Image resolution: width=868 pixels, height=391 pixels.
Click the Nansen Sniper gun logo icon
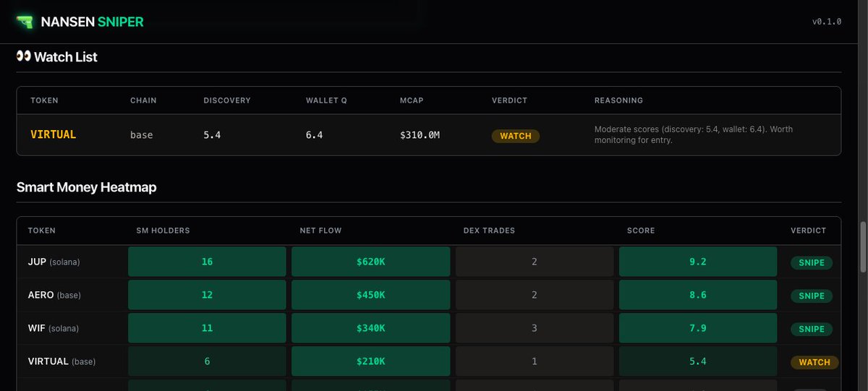click(25, 22)
